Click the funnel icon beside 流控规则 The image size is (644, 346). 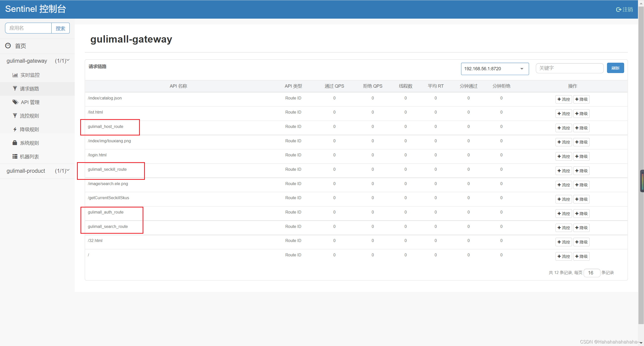(x=15, y=116)
